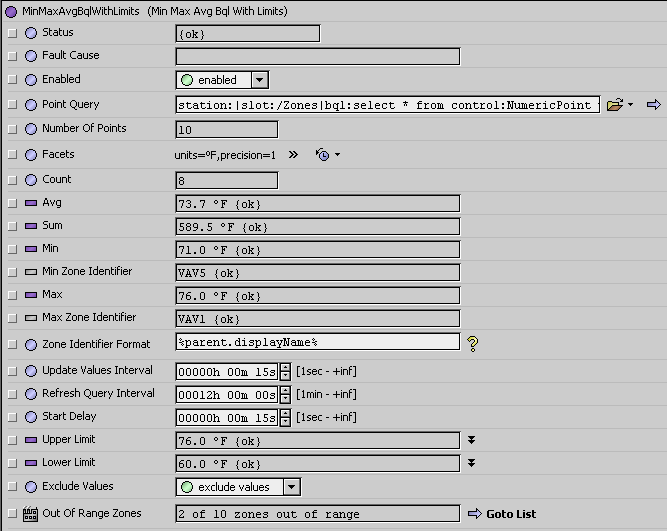Viewport: 667px width, 531px height.
Task: Click the Number Of Points input field
Action: click(x=226, y=129)
